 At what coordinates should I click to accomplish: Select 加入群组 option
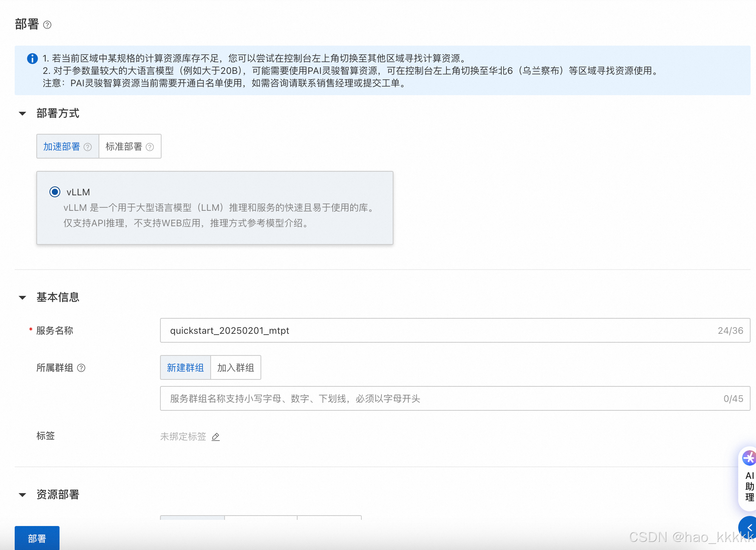pos(236,367)
